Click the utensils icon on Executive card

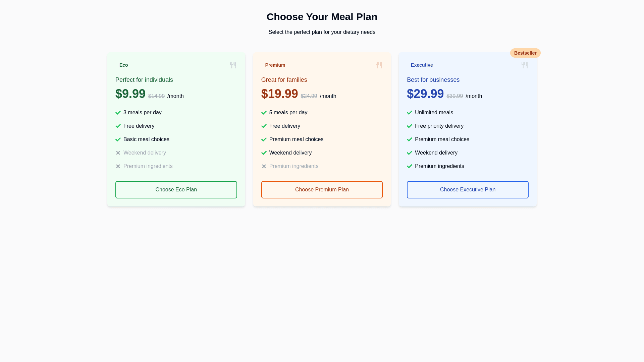pos(525,65)
